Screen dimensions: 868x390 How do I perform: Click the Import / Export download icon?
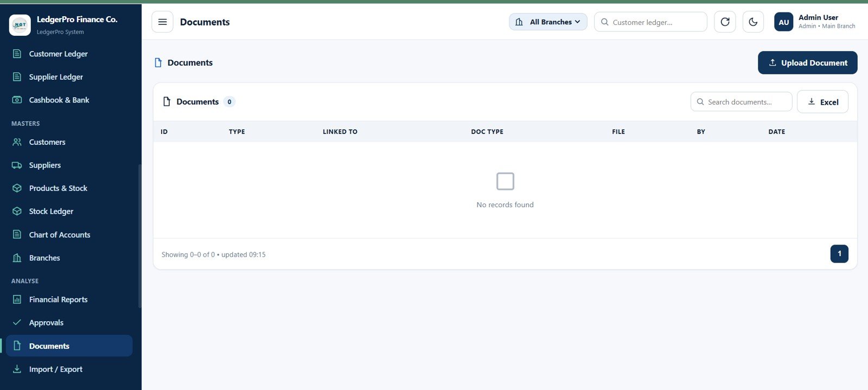17,369
